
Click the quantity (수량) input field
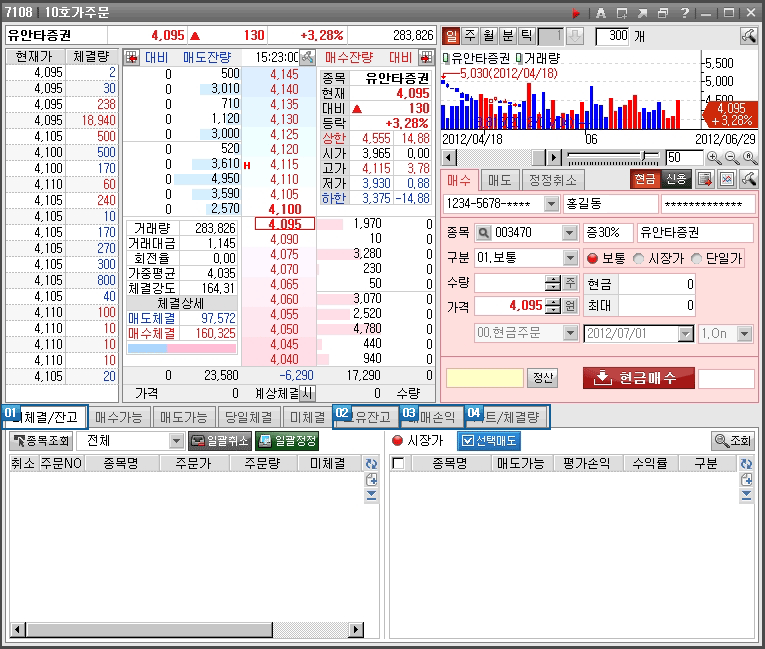tap(510, 283)
